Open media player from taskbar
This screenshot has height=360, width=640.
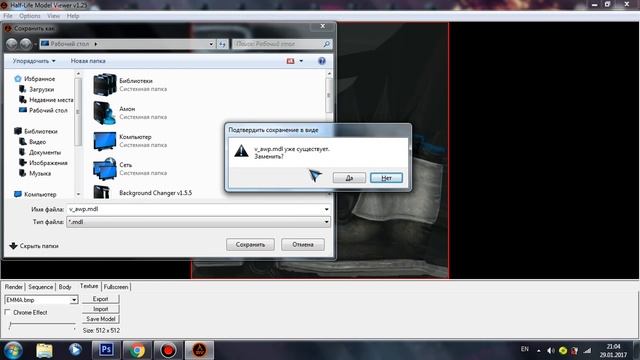75,350
